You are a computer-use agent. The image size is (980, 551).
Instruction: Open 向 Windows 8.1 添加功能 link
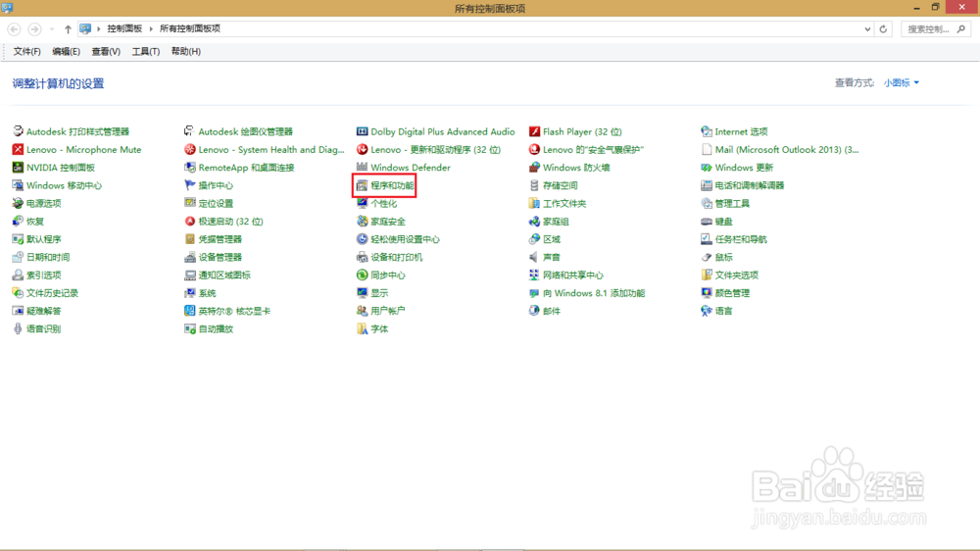tap(594, 293)
